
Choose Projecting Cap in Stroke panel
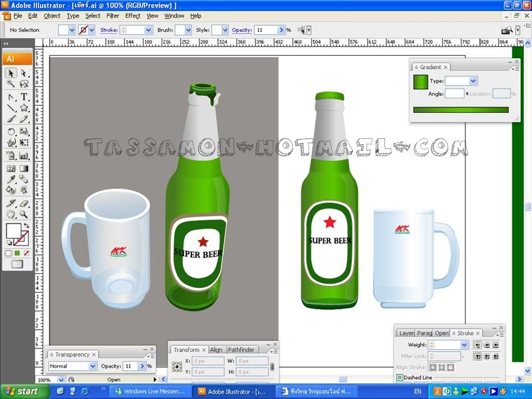click(x=496, y=345)
